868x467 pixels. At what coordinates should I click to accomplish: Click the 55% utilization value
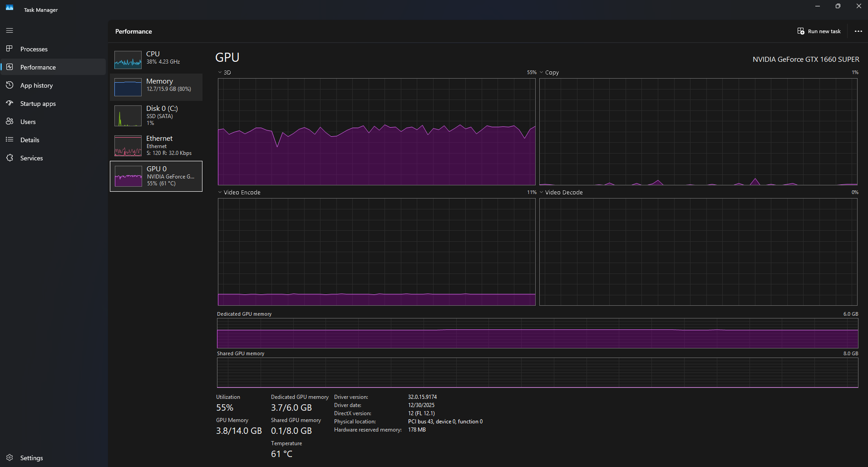(225, 407)
